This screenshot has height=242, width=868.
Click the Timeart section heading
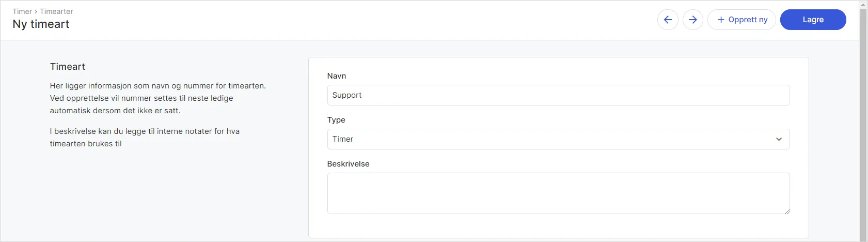pyautogui.click(x=68, y=67)
